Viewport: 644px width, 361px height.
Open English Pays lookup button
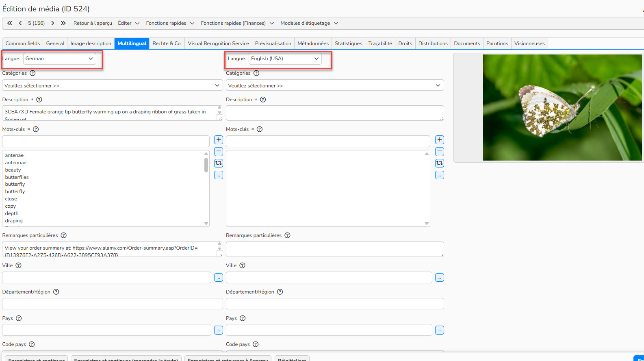pos(440,330)
